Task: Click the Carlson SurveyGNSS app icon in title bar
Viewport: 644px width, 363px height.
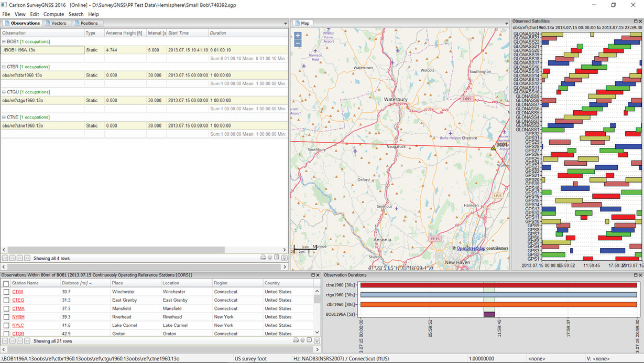Action: [5, 5]
